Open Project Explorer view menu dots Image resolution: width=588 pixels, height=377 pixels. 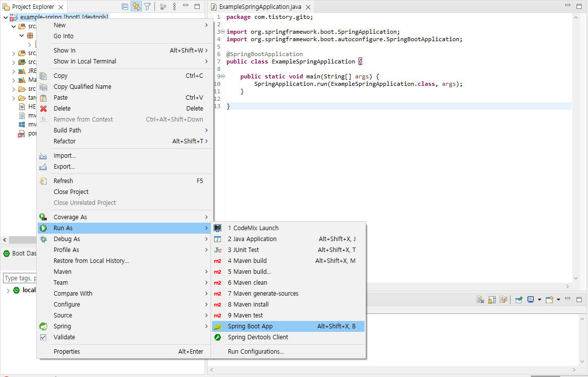pyautogui.click(x=174, y=7)
